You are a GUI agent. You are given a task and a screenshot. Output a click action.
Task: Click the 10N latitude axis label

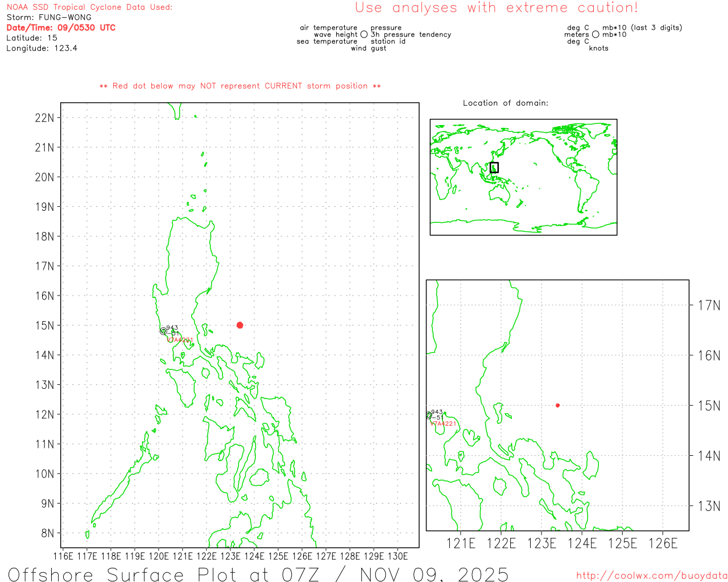pos(44,474)
